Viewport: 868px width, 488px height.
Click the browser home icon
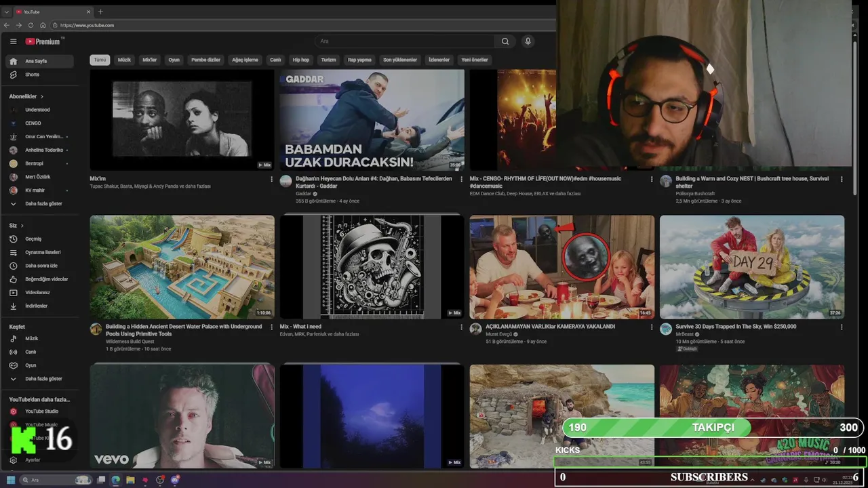coord(43,25)
